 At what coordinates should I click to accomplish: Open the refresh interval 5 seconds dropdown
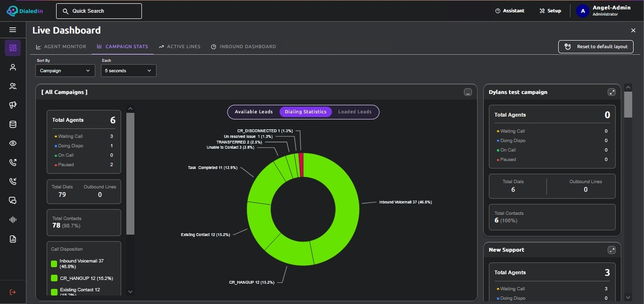128,70
